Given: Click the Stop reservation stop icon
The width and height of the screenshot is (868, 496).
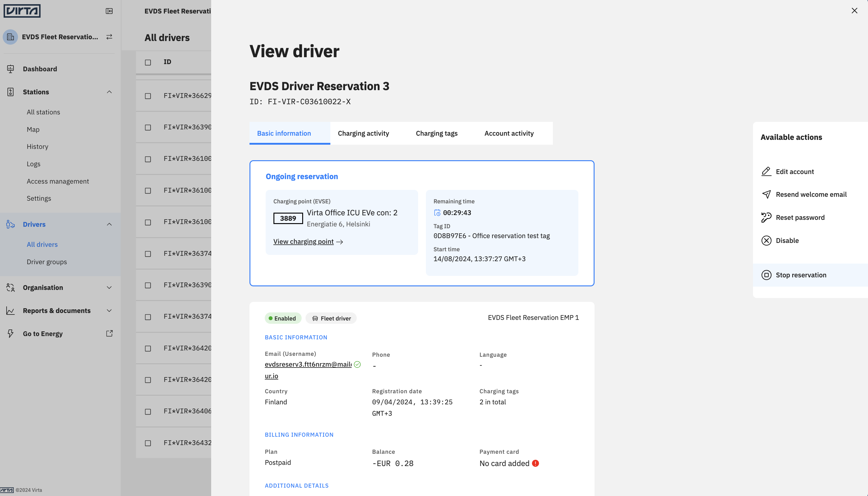Looking at the screenshot, I should [x=766, y=275].
